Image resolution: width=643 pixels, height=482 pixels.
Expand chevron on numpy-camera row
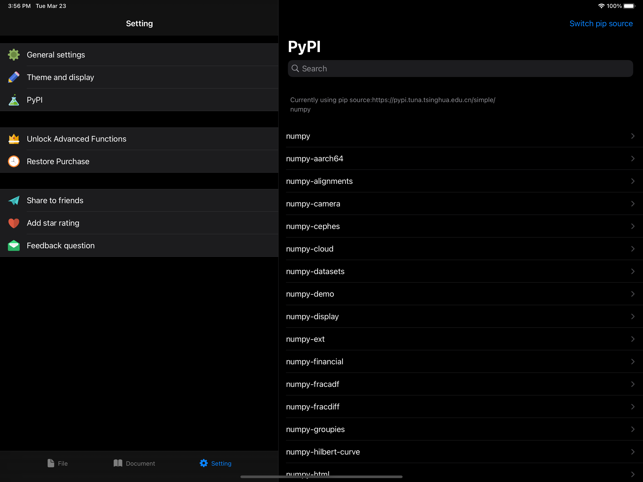(x=633, y=203)
